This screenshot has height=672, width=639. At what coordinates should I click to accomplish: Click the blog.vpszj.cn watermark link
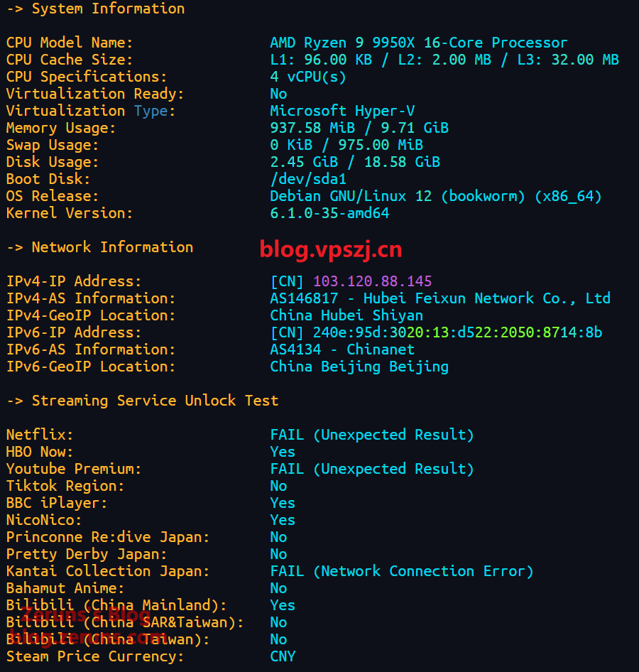[x=331, y=249]
